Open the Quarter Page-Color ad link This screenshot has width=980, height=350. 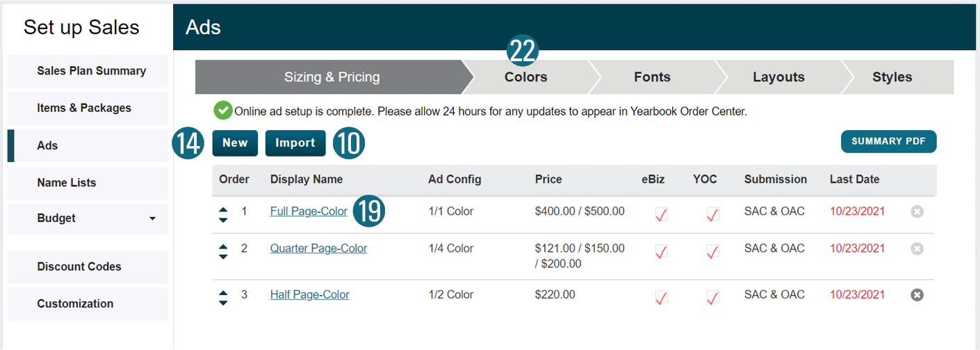point(318,248)
